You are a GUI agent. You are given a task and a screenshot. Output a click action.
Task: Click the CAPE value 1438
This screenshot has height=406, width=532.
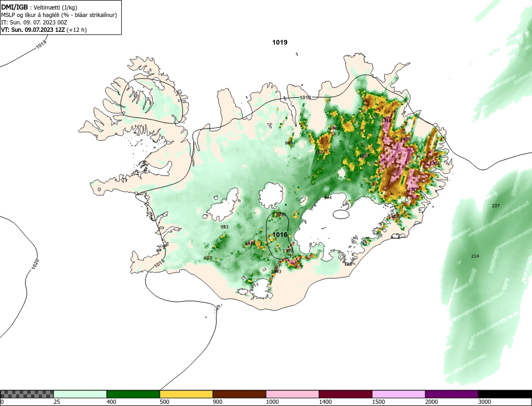pyautogui.click(x=405, y=139)
